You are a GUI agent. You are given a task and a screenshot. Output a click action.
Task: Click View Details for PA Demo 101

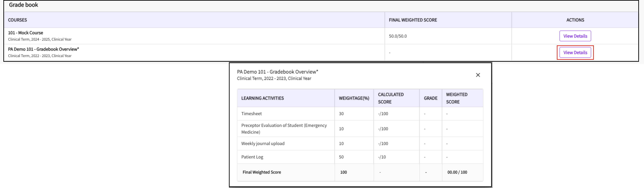coord(575,53)
